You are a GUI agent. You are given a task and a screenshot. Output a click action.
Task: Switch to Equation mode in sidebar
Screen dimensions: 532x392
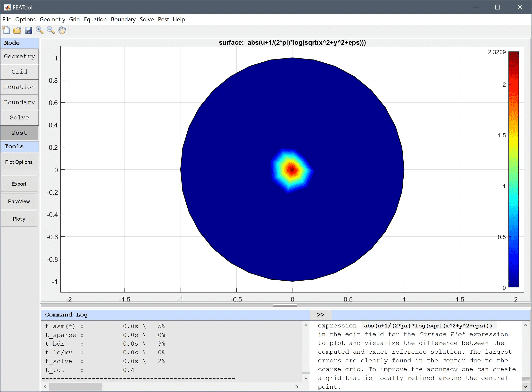pos(19,87)
